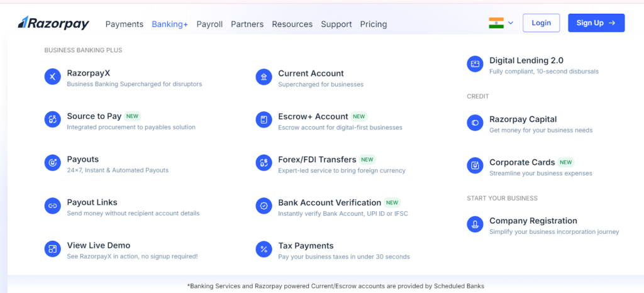Viewport: 644px width, 293px height.
Task: Open the Current Account link
Action: (311, 74)
